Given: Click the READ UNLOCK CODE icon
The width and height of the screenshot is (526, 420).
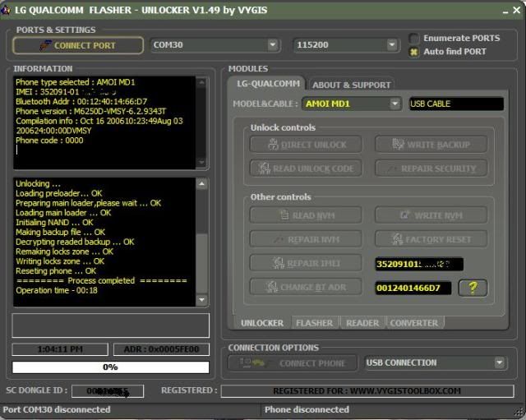Looking at the screenshot, I should tap(264, 168).
